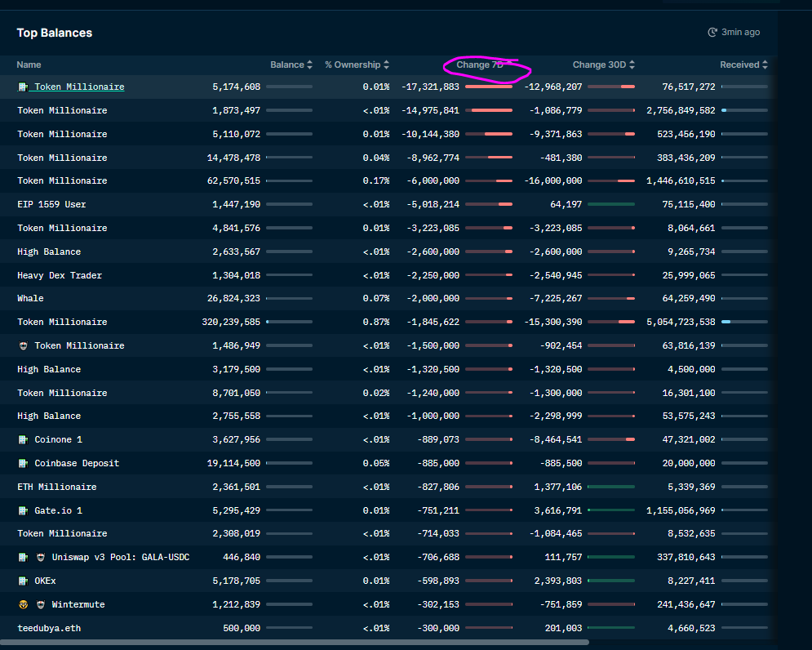Click the exchange icon beside the underlined Token Millionaire

click(23, 87)
